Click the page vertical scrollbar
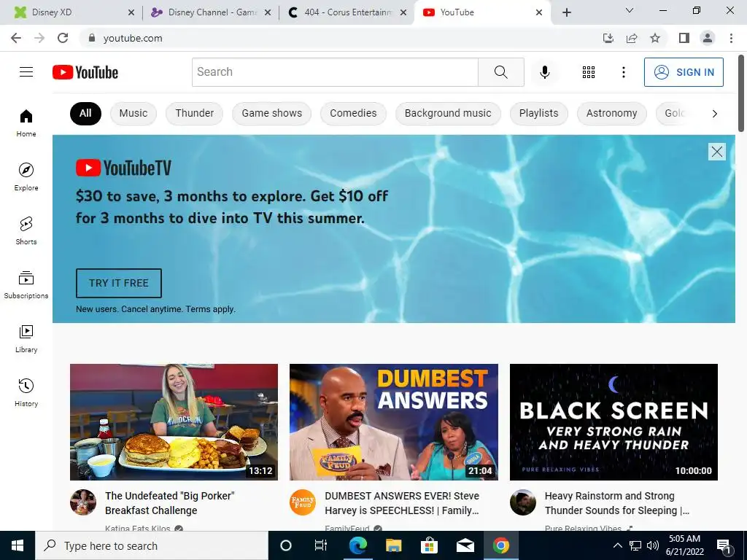 pyautogui.click(x=741, y=93)
